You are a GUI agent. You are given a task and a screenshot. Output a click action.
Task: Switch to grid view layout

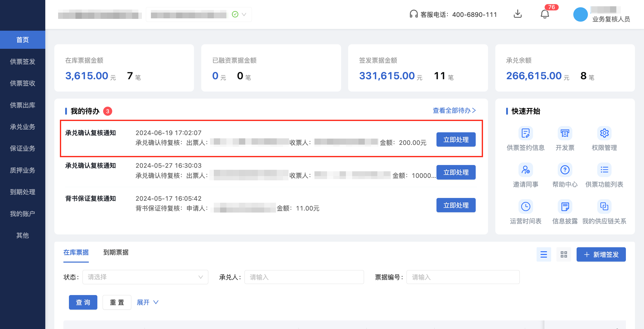pyautogui.click(x=564, y=254)
